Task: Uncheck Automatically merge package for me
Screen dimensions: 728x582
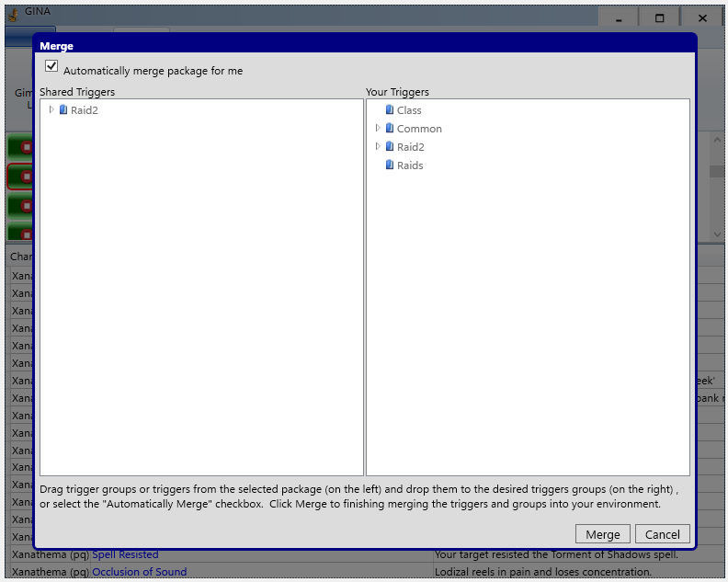Action: [51, 67]
